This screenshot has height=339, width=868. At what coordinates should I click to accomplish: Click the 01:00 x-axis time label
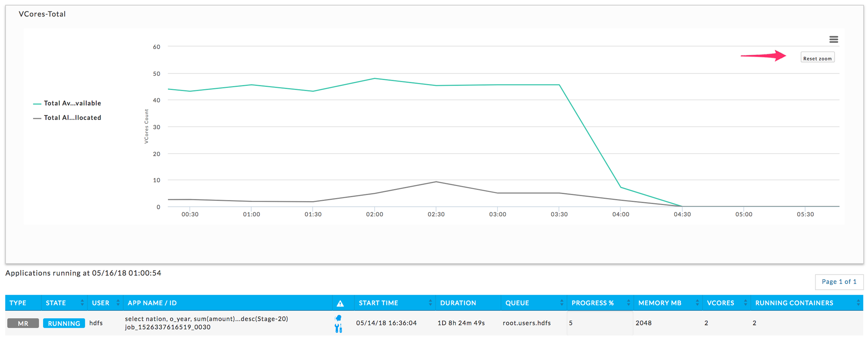click(251, 214)
